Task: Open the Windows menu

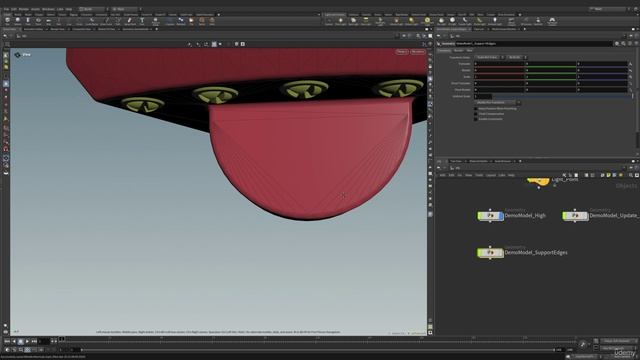Action: (48, 9)
